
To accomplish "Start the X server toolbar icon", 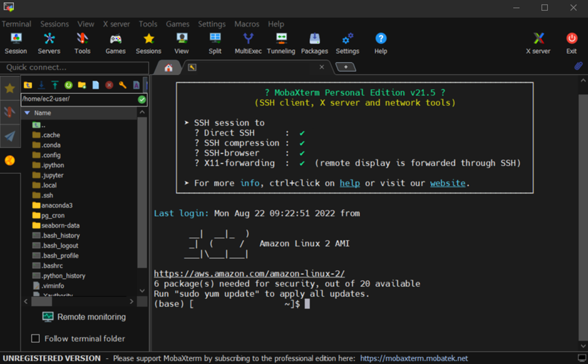I will tap(538, 43).
